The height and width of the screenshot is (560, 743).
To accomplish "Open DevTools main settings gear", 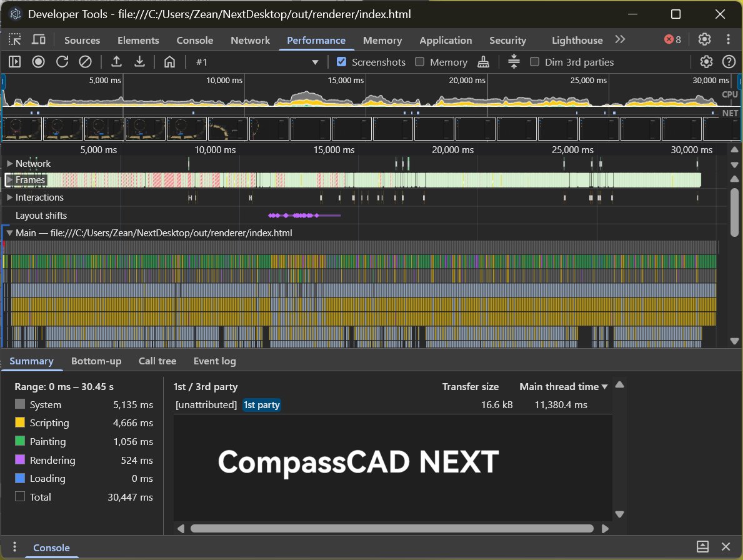I will 705,39.
